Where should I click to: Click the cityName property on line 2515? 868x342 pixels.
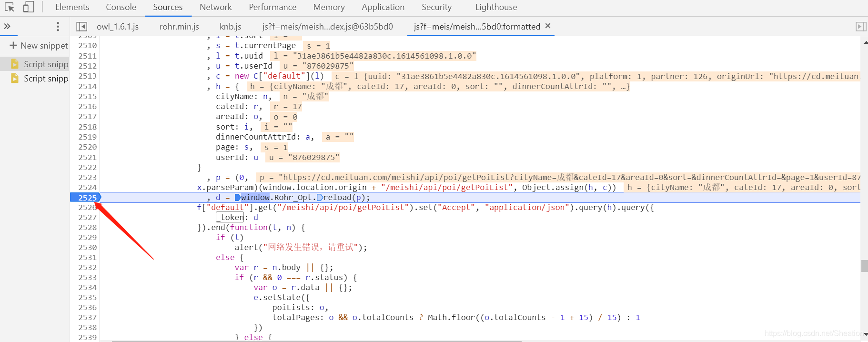coord(234,97)
